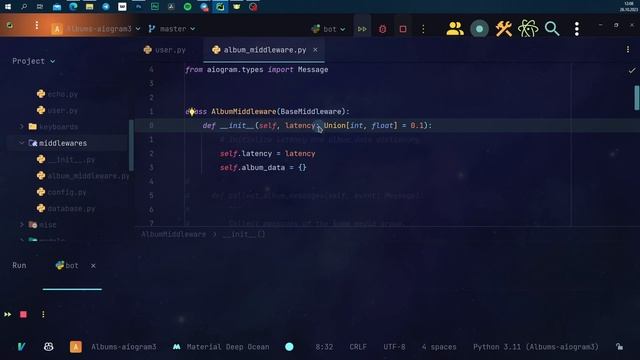Open echo.py in the project tree
The image size is (640, 360).
pos(58,94)
